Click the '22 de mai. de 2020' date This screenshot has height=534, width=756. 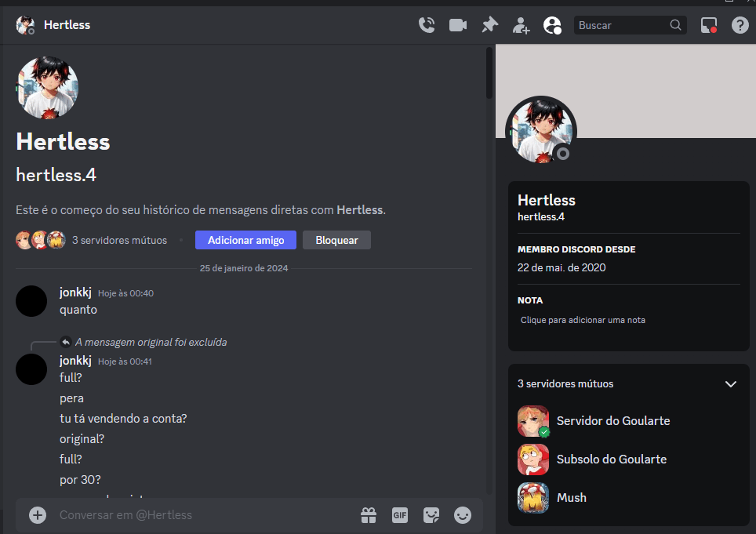(x=562, y=267)
